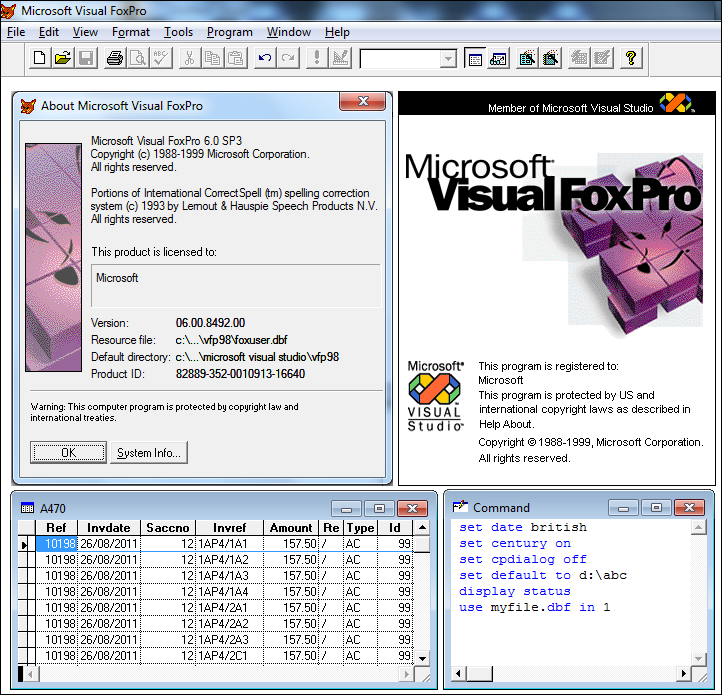Open the Data Session window icon
The image size is (722, 695).
coord(498,58)
